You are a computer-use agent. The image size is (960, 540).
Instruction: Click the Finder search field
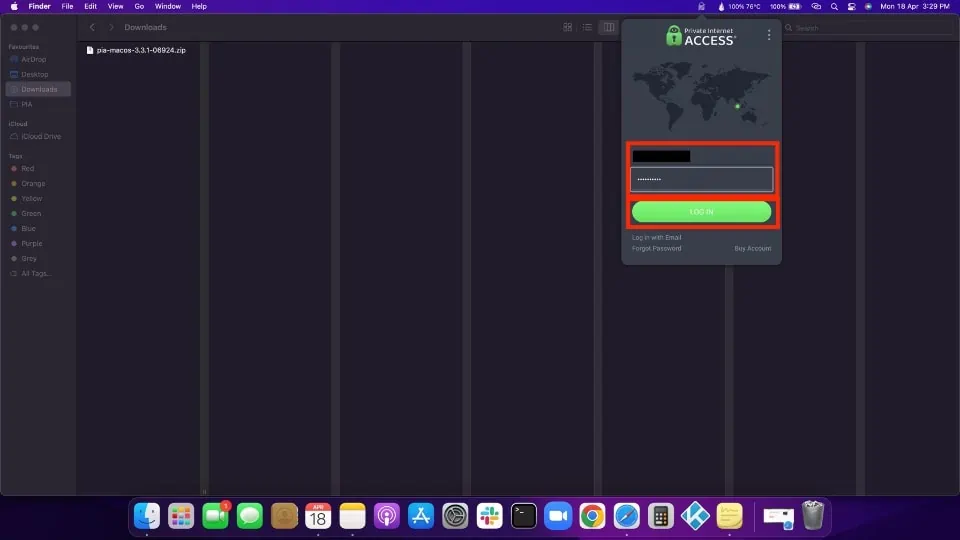(x=869, y=28)
